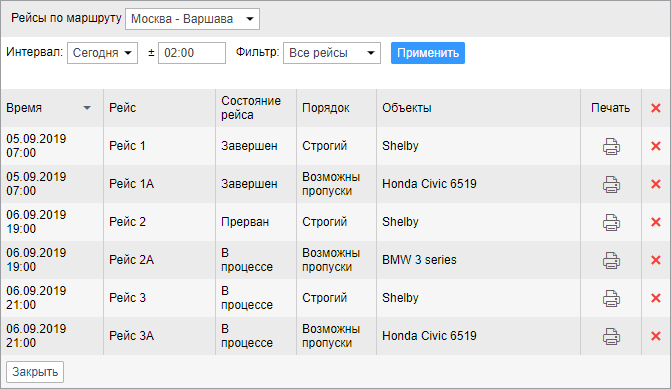Click the Закрыть button
This screenshot has height=389, width=671.
click(x=35, y=372)
